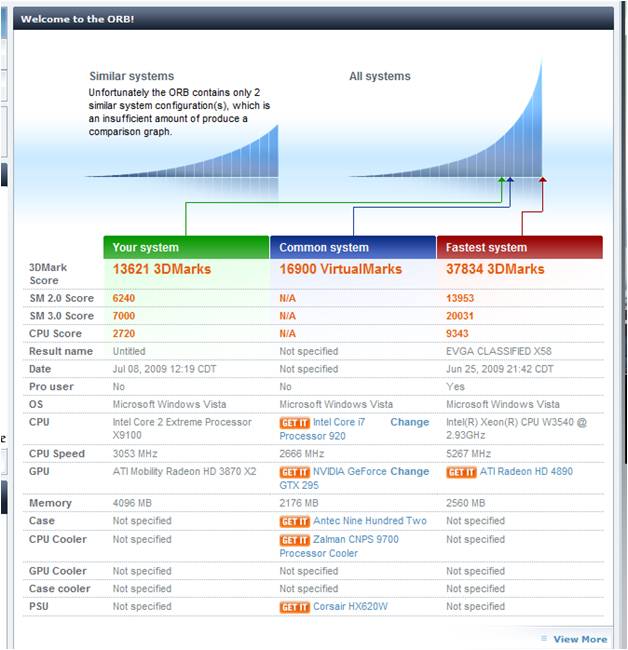Click GET IT badge beside Antec Nine Hundred Two
The height and width of the screenshot is (650, 628).
point(295,521)
